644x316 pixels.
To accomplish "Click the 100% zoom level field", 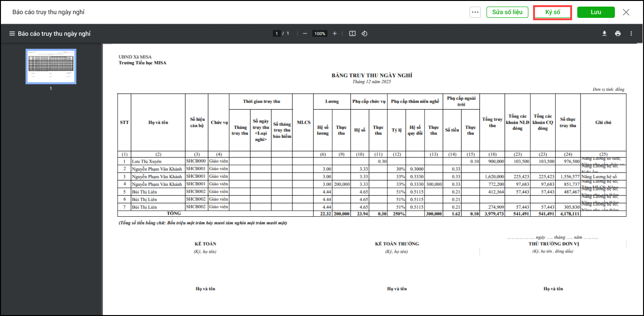I will (x=320, y=34).
